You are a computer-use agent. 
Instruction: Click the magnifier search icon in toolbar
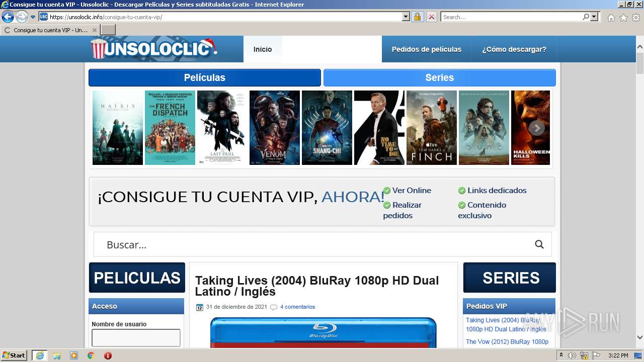click(x=586, y=17)
